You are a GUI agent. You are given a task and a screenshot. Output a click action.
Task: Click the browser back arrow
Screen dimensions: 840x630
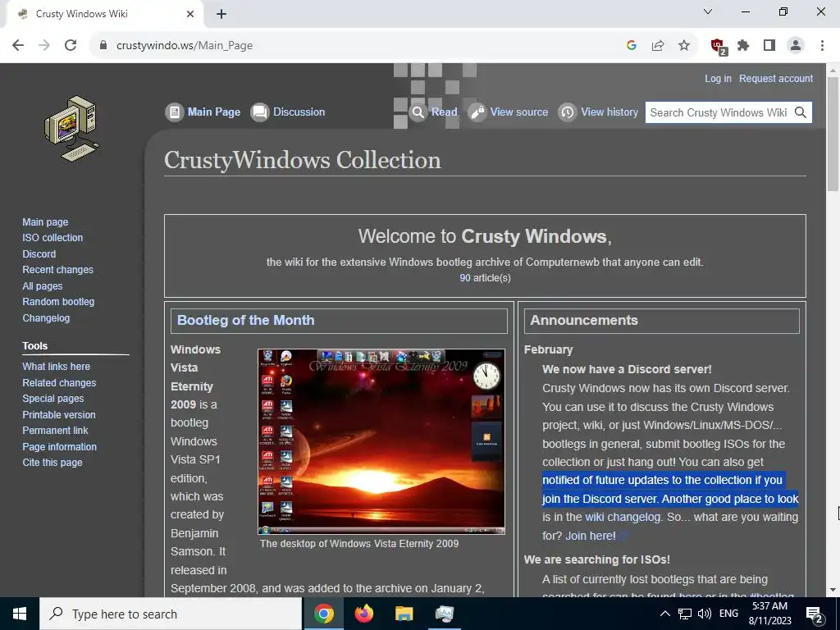click(18, 46)
